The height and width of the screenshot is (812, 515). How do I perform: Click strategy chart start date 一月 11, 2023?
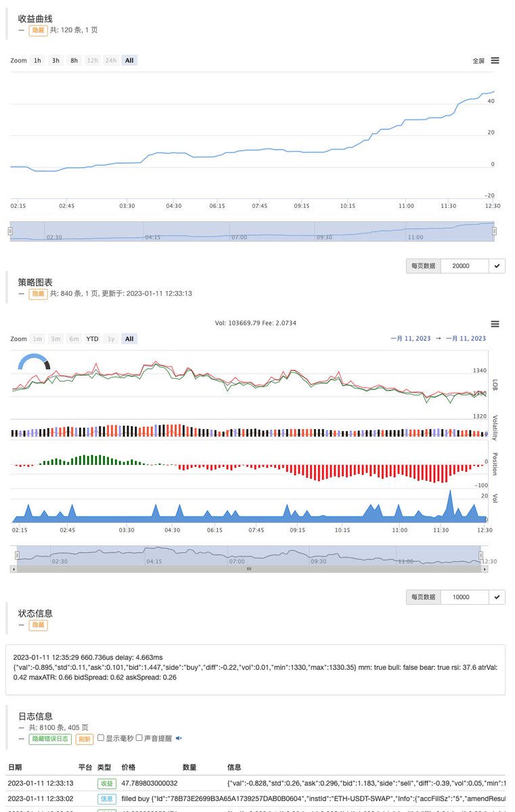pyautogui.click(x=409, y=338)
